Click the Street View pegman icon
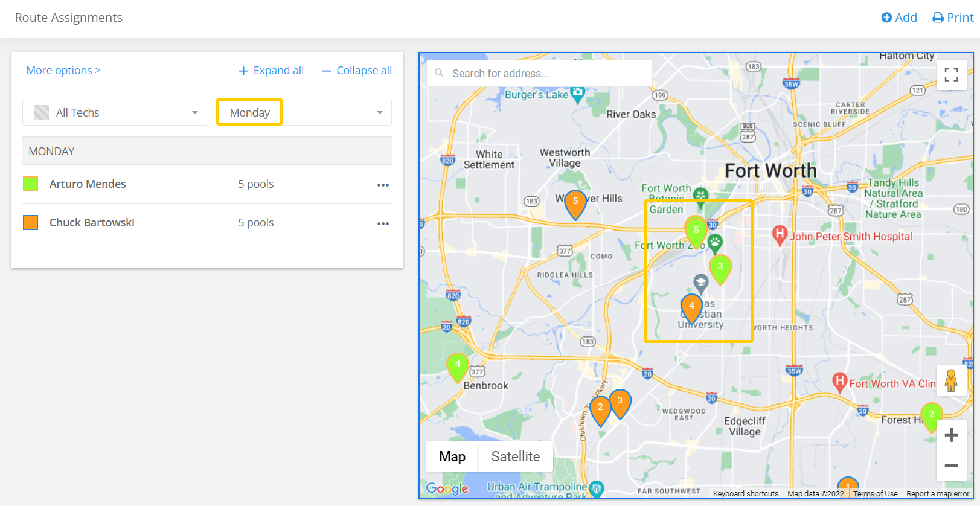Image resolution: width=980 pixels, height=506 pixels. click(x=951, y=380)
